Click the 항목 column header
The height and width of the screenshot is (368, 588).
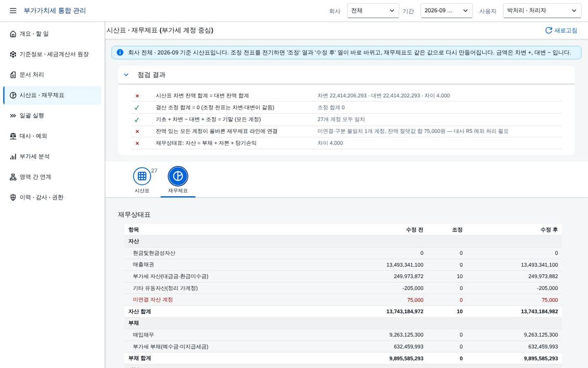[133, 230]
